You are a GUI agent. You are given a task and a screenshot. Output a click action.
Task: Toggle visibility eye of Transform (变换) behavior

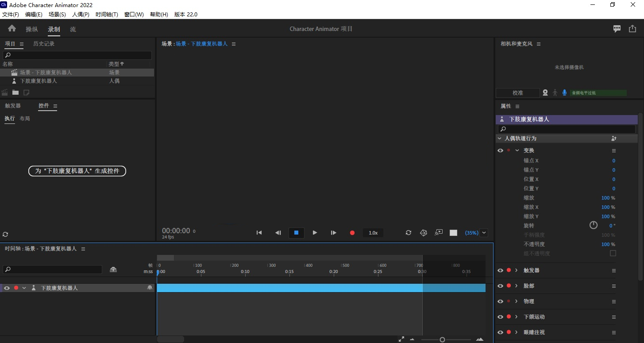[501, 150]
